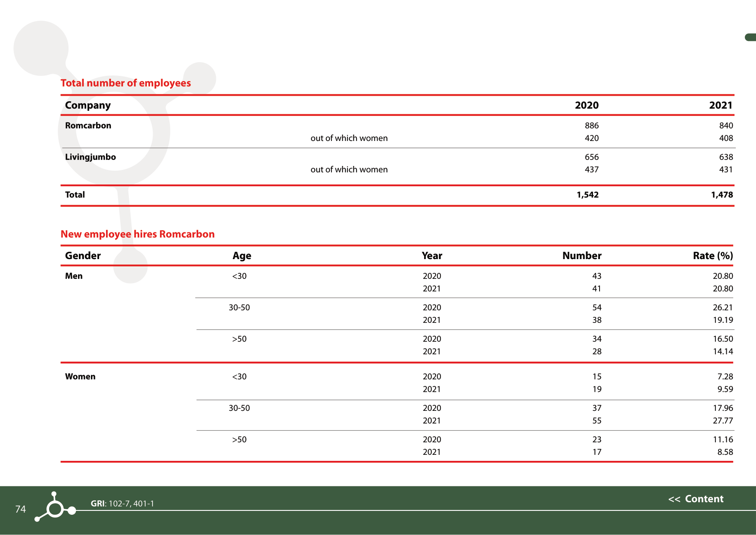756x535 pixels.
Task: Collapse the >50 age category row
Action: (239, 339)
